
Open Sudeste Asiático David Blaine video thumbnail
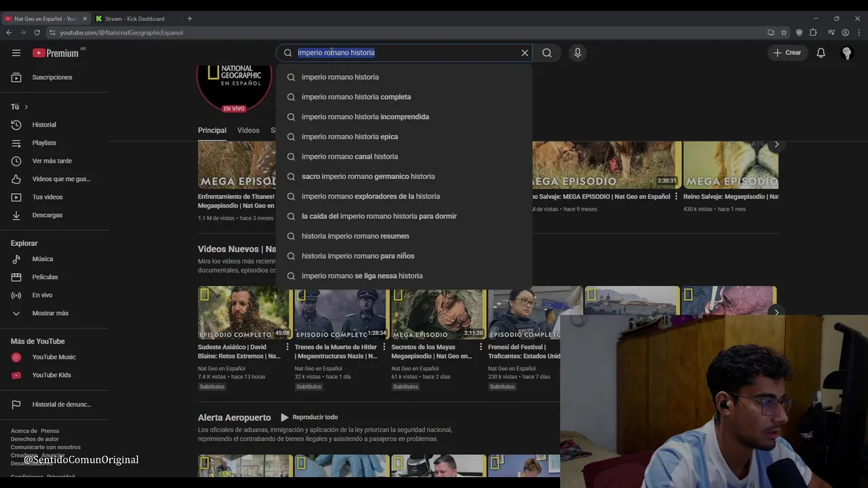pyautogui.click(x=244, y=312)
